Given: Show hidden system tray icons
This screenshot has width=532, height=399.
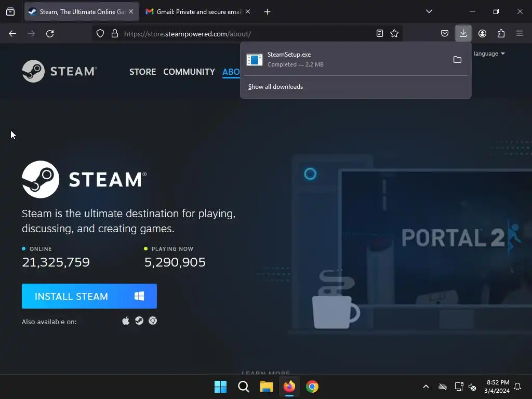Looking at the screenshot, I should 426,387.
